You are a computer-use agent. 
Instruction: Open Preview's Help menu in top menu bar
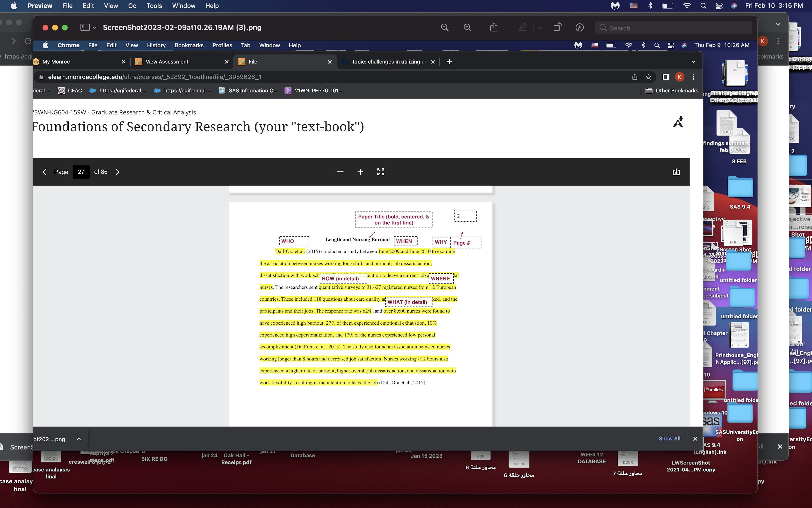(212, 6)
